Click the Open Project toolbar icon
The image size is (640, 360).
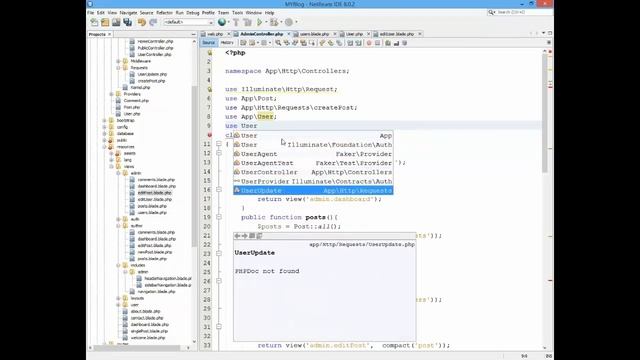(116, 22)
